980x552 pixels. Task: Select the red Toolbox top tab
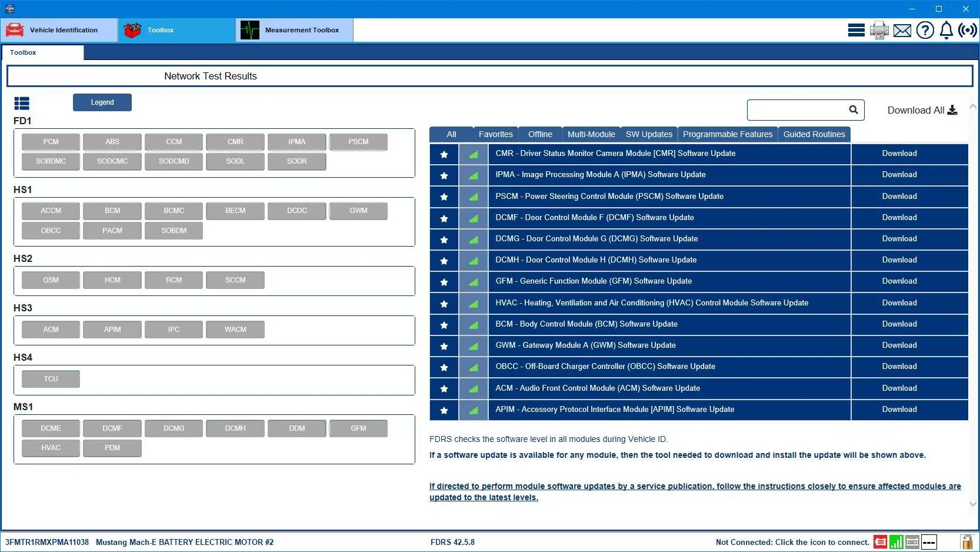[x=176, y=30]
